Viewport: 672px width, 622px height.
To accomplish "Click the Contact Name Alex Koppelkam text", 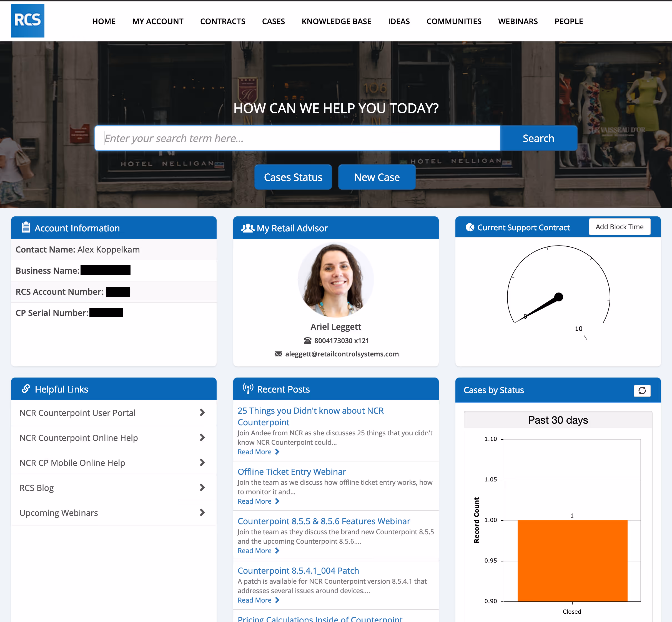I will click(x=78, y=249).
